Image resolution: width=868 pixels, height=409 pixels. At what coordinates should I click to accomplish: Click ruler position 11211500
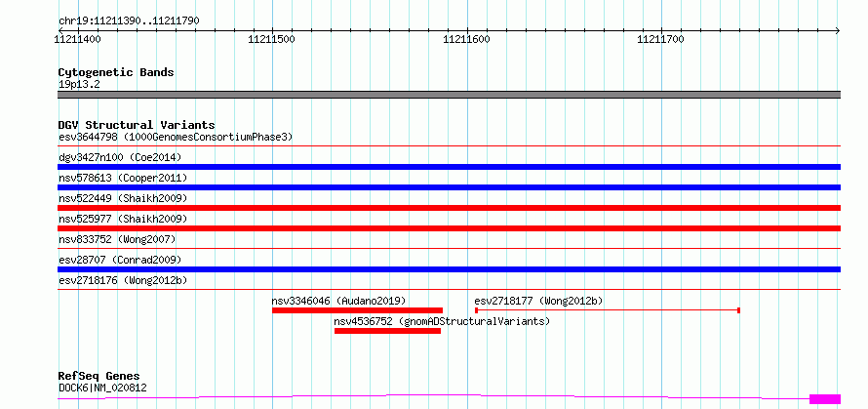click(272, 39)
